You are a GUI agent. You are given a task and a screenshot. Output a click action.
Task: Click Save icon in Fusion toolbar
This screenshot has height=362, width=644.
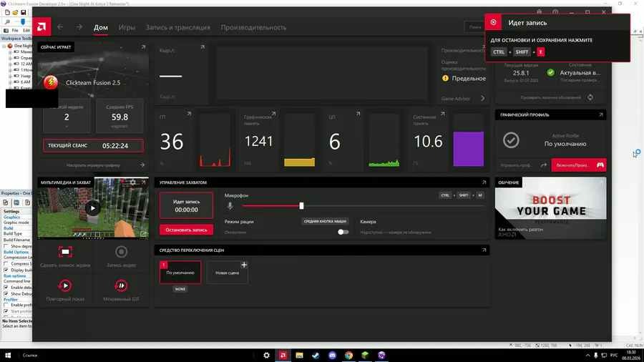point(24,13)
